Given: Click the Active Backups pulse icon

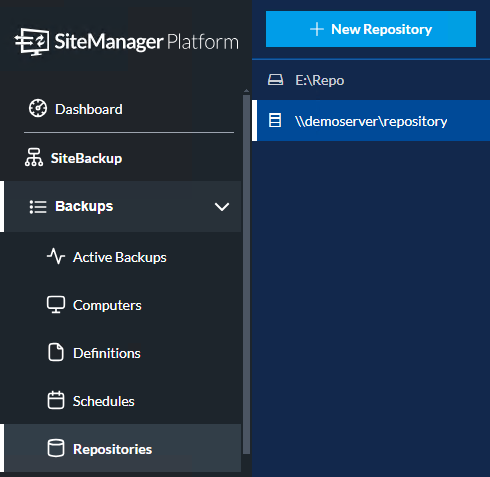Looking at the screenshot, I should pos(56,256).
